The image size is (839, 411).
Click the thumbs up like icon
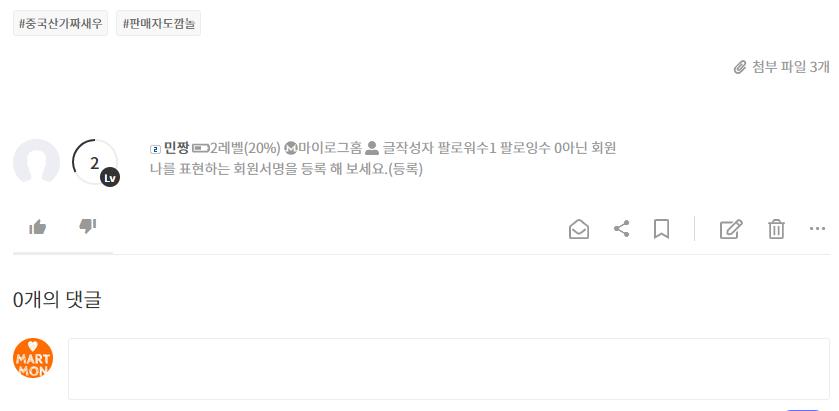pyautogui.click(x=37, y=227)
